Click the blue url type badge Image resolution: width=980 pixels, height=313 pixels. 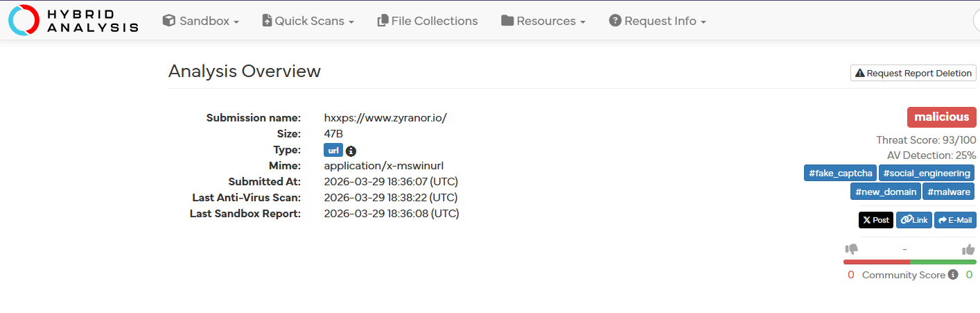click(x=333, y=151)
